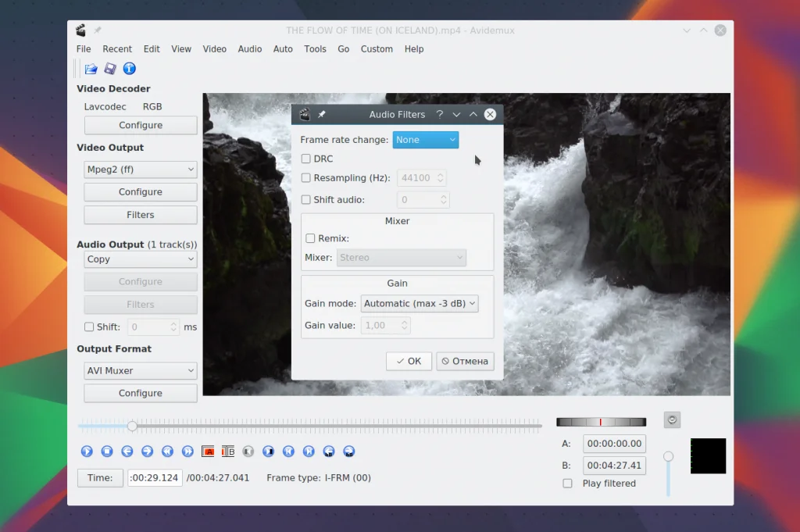This screenshot has height=532, width=800.
Task: Click the Open video folder icon
Action: (x=91, y=69)
